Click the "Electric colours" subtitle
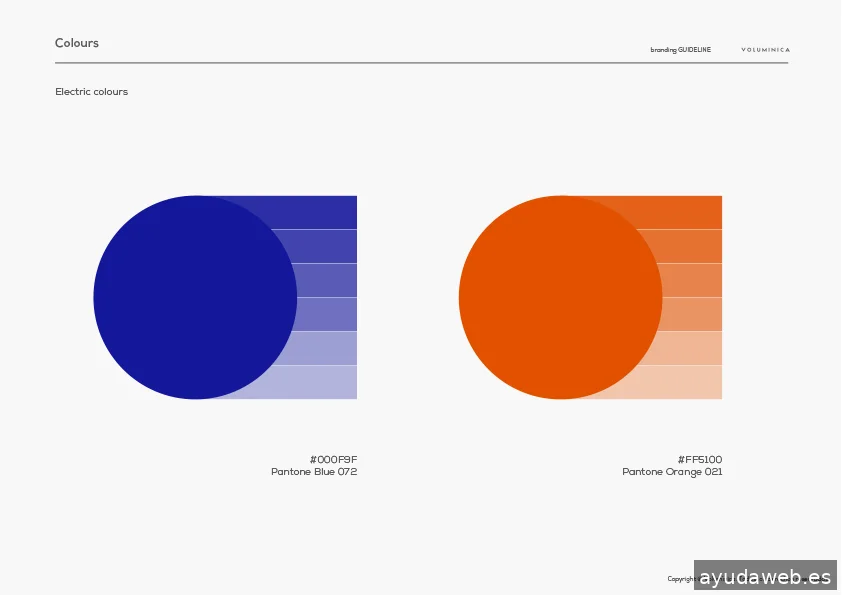The image size is (842, 595). pos(91,92)
